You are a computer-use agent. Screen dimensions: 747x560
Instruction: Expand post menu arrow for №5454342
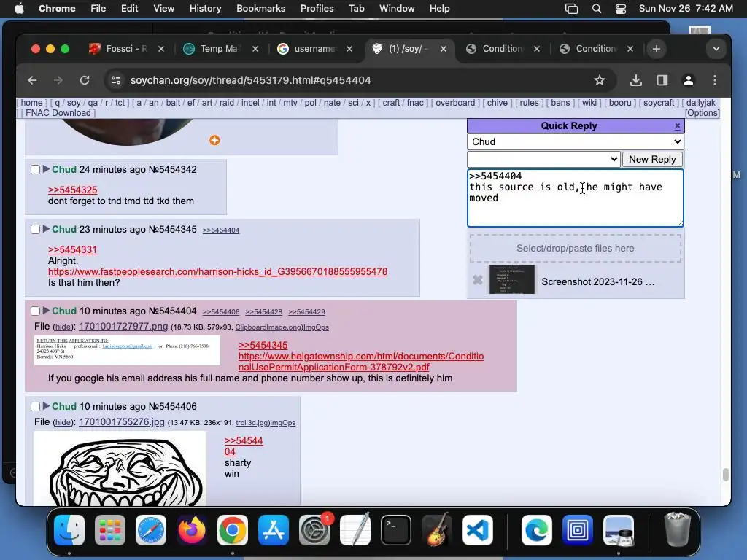point(46,169)
